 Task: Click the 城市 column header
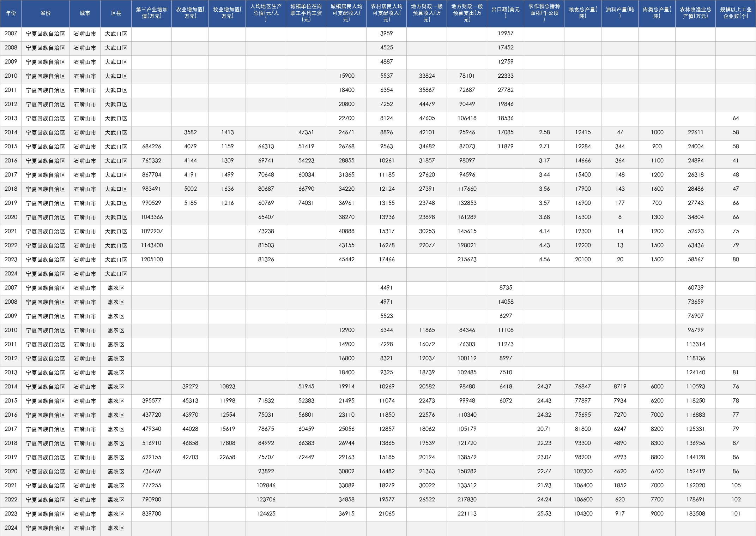click(85, 13)
